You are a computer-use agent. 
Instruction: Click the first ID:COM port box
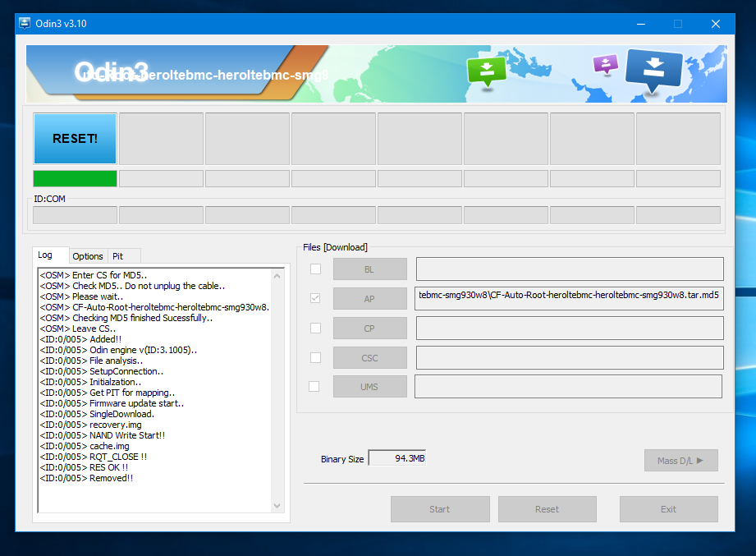point(76,215)
